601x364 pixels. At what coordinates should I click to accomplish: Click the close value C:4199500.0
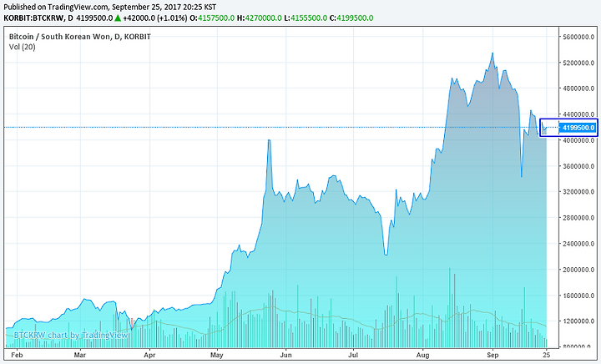click(x=351, y=18)
